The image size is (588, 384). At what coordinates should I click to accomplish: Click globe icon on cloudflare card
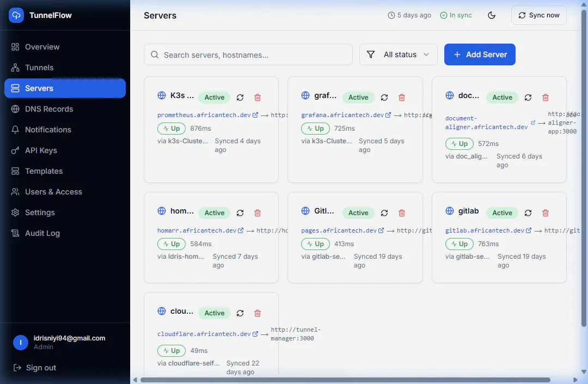point(162,311)
